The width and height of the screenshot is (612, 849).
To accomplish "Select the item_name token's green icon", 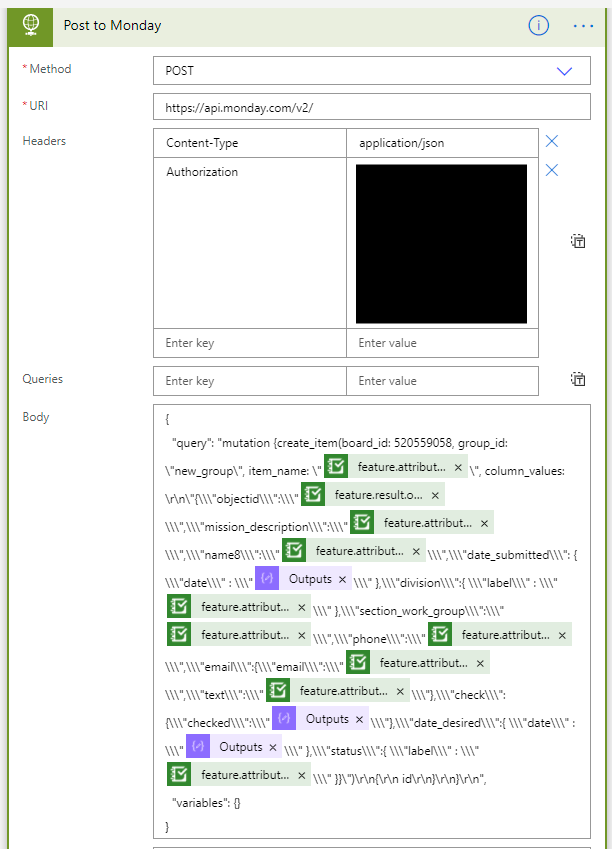I will (x=336, y=466).
